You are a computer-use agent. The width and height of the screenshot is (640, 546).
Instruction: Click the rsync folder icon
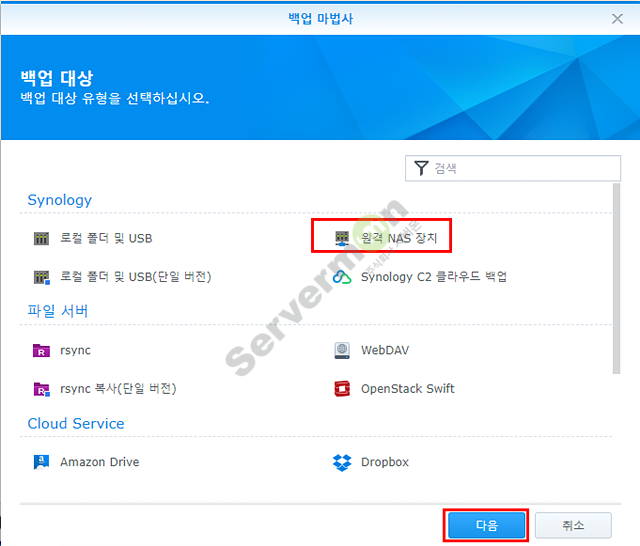pos(41,351)
